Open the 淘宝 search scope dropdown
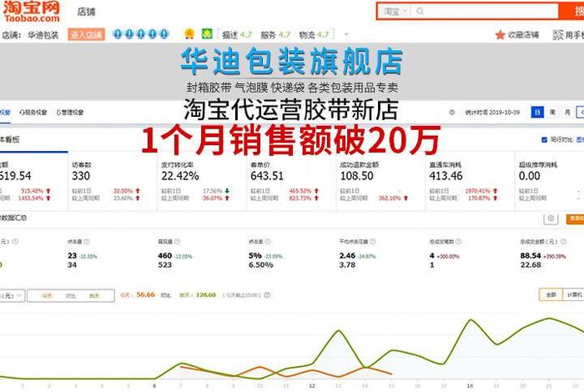The height and width of the screenshot is (392, 584). (x=396, y=12)
